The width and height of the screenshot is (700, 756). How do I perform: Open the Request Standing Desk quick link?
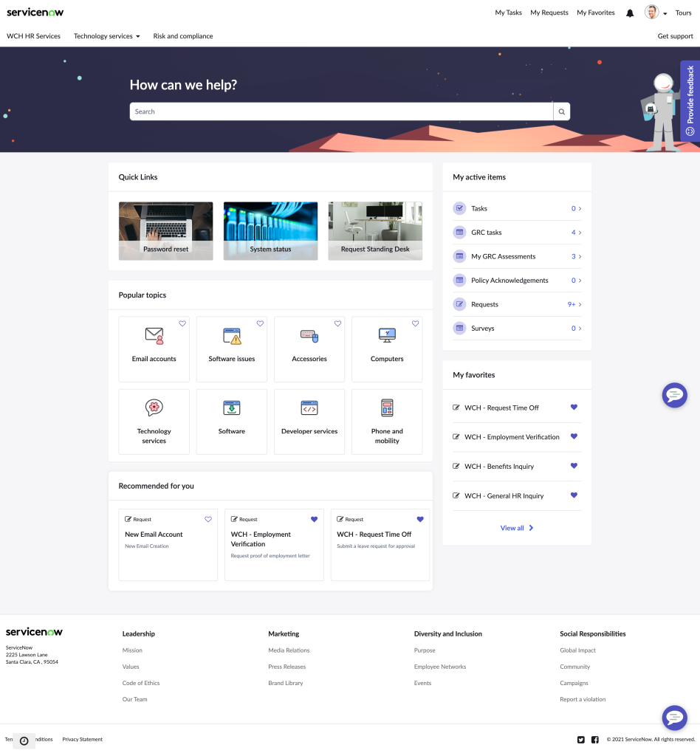point(375,231)
